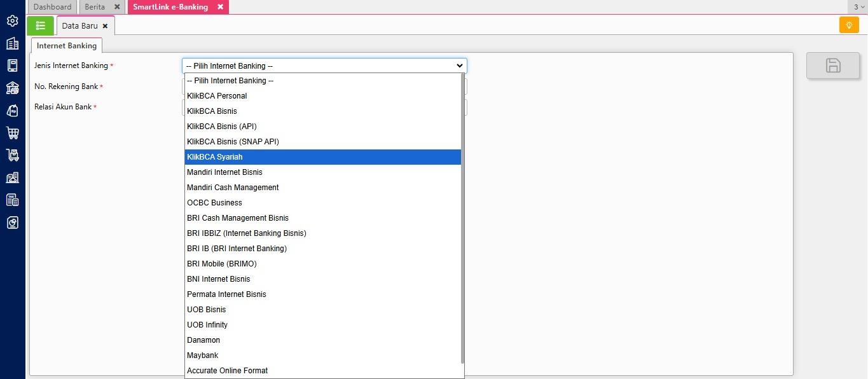Click the No. Rekening Bank label
Screen dimensions: 868x379
(66, 86)
